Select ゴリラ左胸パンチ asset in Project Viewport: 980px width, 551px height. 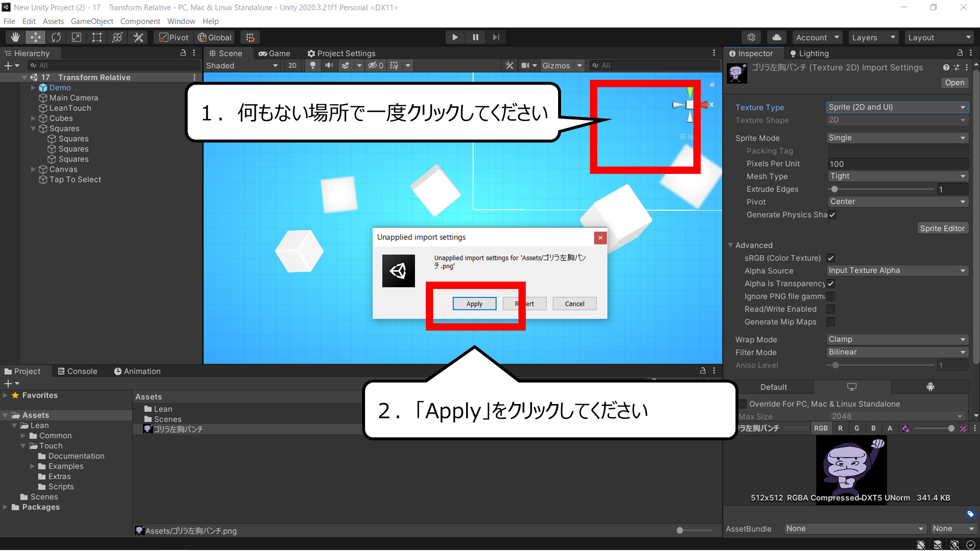178,429
